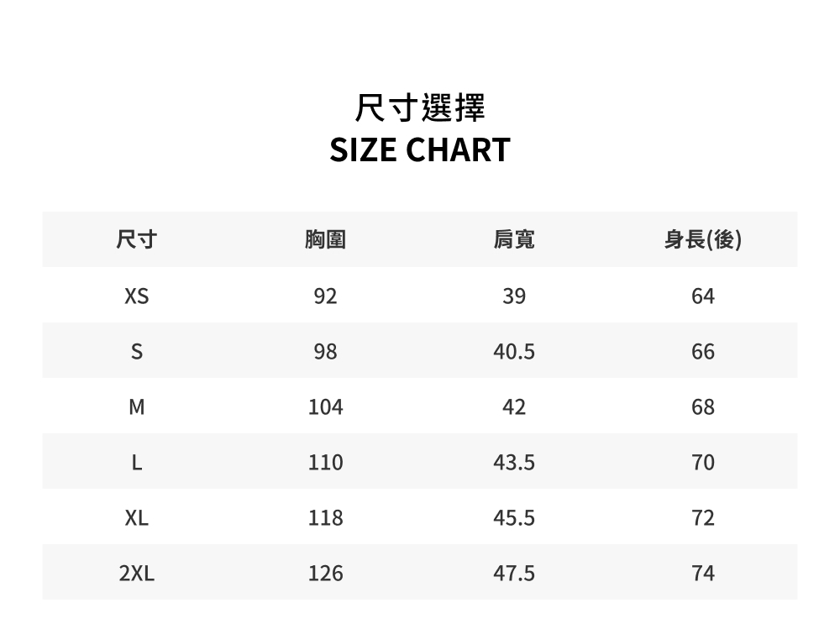
Task: Click the M size row label
Action: [136, 407]
